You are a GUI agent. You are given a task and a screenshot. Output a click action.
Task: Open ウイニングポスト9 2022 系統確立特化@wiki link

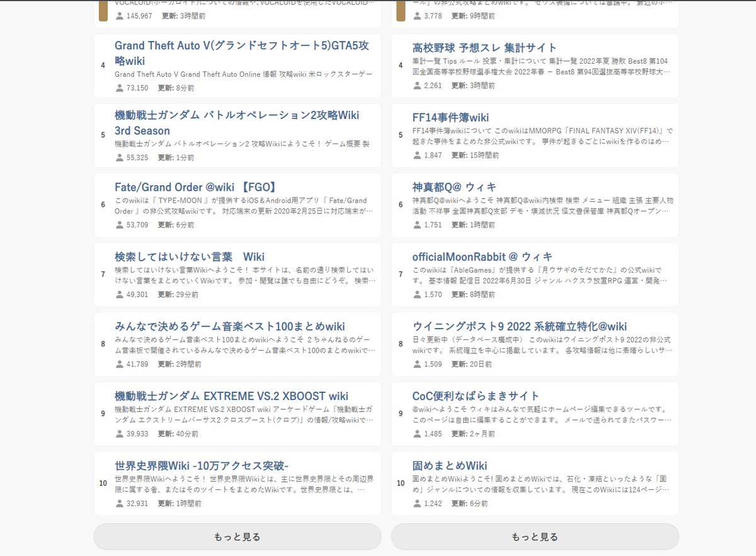(520, 326)
